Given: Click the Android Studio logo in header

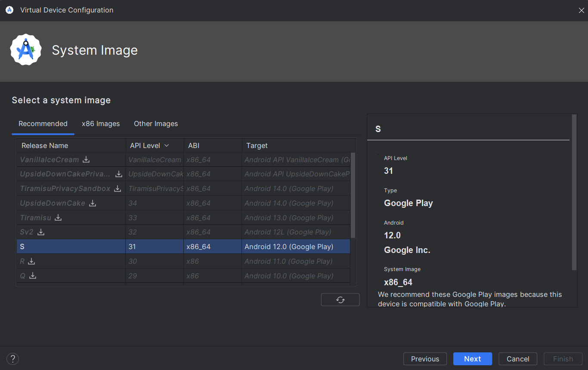Looking at the screenshot, I should point(26,50).
